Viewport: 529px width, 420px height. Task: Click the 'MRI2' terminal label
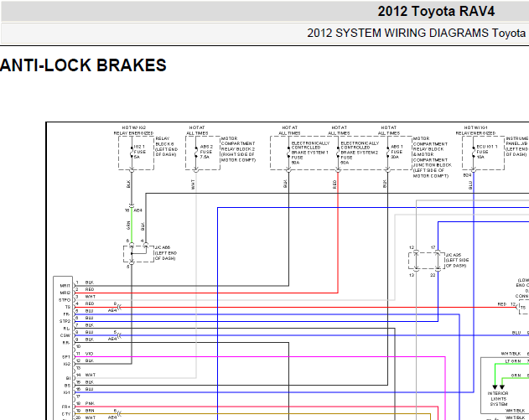click(65, 293)
